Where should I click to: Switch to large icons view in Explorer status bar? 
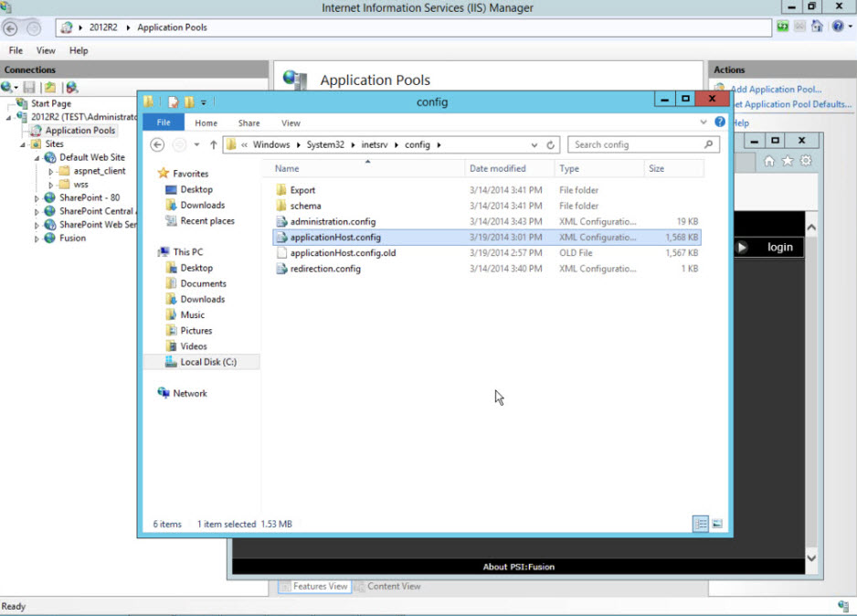717,524
